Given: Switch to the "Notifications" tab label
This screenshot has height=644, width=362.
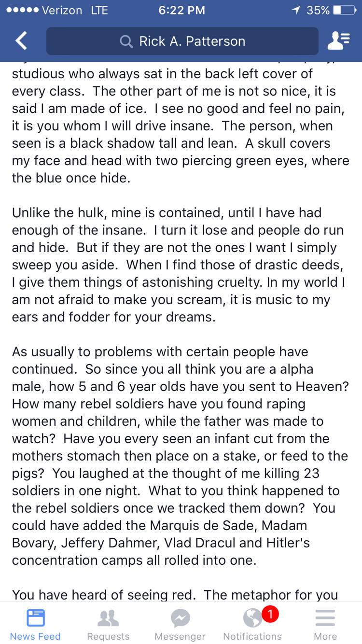Looking at the screenshot, I should pos(252,636).
